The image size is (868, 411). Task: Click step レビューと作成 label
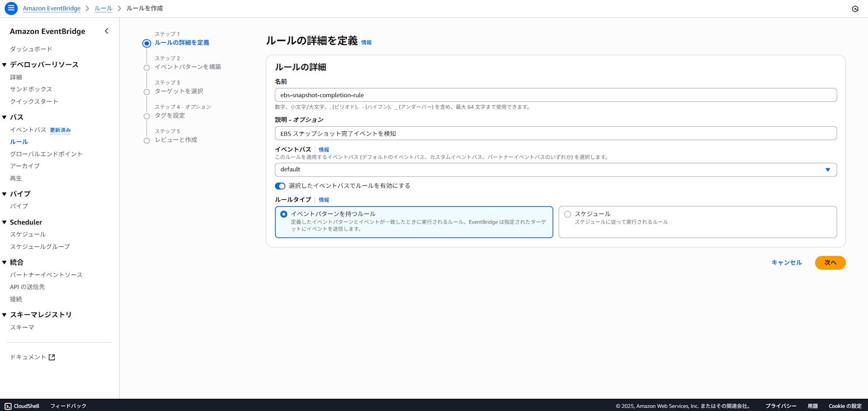click(x=176, y=140)
